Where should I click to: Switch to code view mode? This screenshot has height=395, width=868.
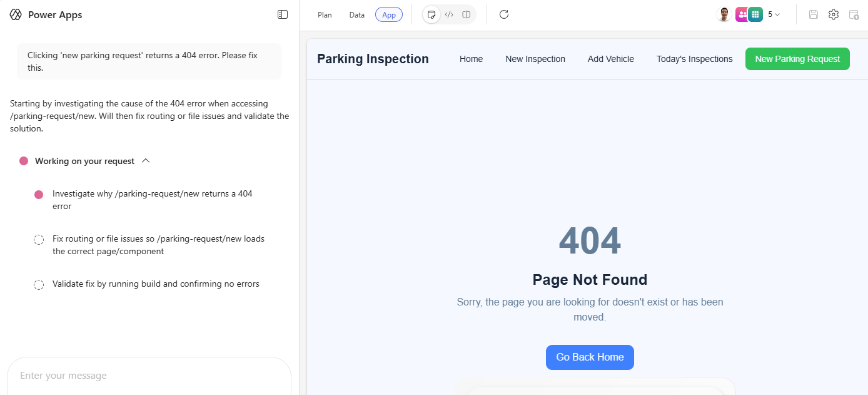point(449,14)
